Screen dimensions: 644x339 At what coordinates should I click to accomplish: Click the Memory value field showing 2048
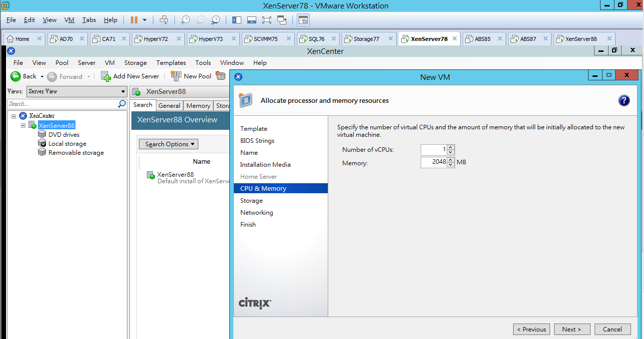click(x=434, y=162)
